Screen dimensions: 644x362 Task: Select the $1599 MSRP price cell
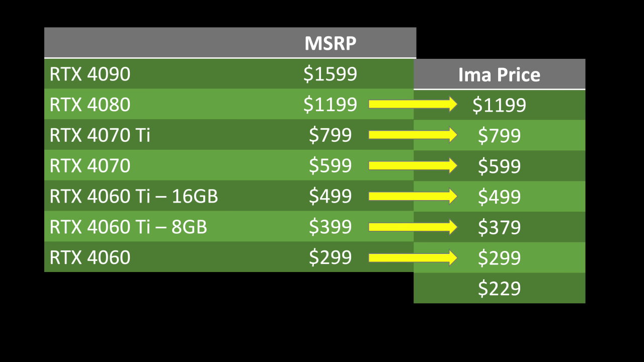tap(330, 74)
